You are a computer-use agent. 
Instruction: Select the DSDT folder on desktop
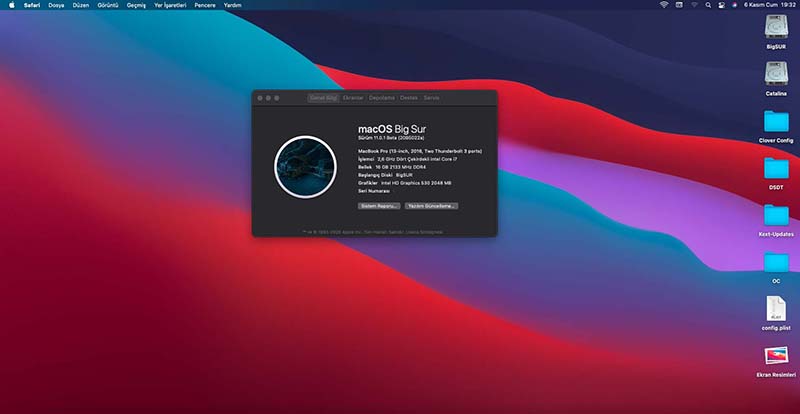coord(776,167)
